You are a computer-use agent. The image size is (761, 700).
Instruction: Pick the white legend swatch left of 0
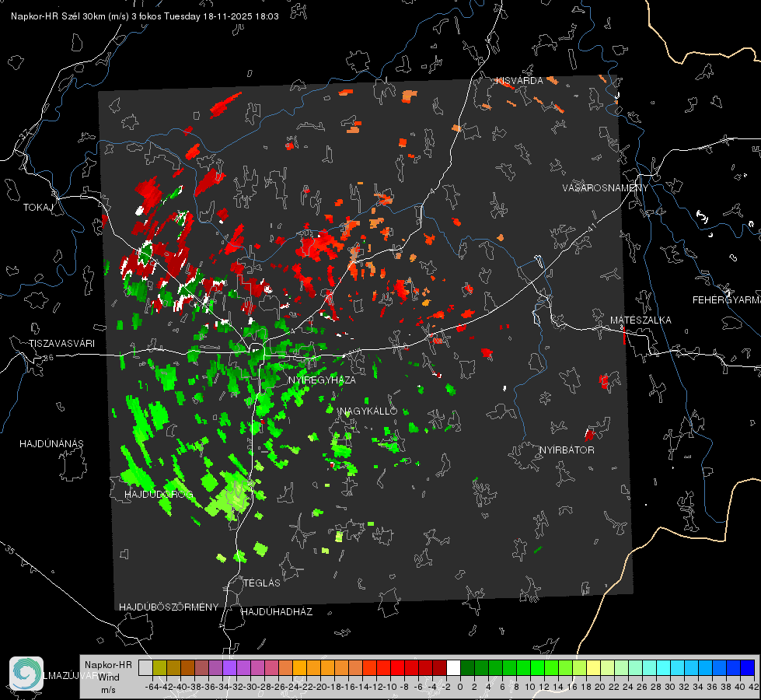click(x=453, y=667)
